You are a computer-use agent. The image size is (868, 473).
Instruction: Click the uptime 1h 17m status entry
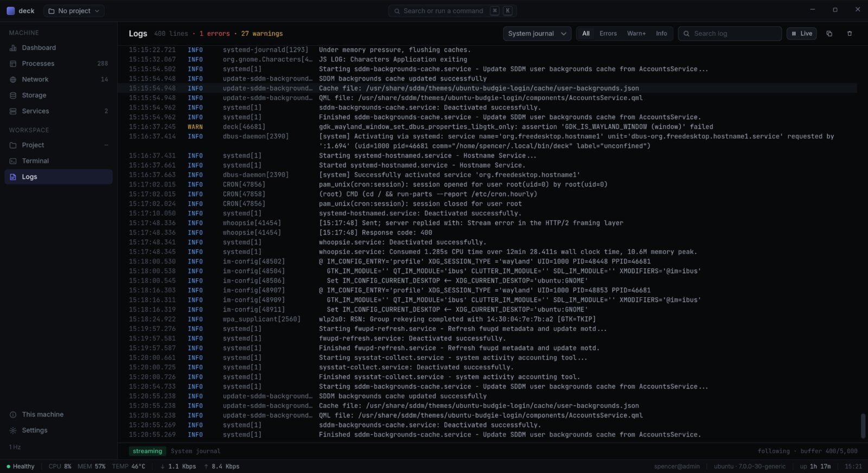tap(815, 466)
